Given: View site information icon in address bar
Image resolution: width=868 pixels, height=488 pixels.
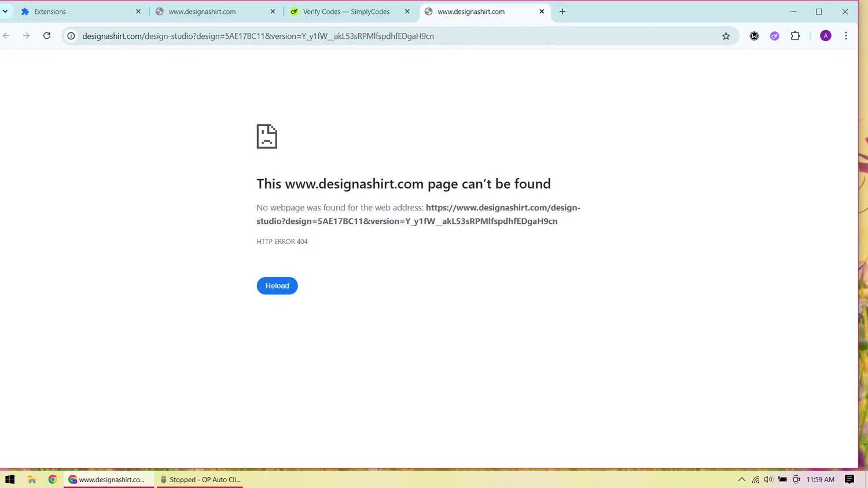Looking at the screenshot, I should coord(71,36).
